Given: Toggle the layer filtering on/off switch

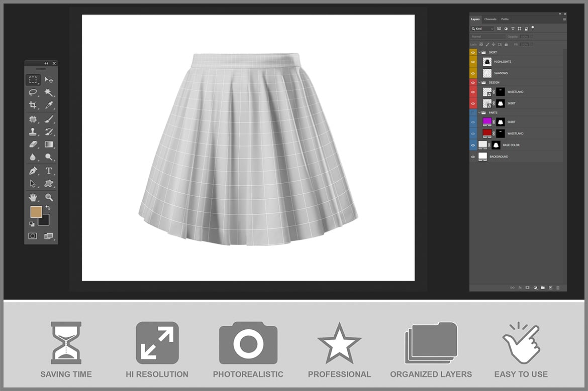Looking at the screenshot, I should click(x=533, y=28).
